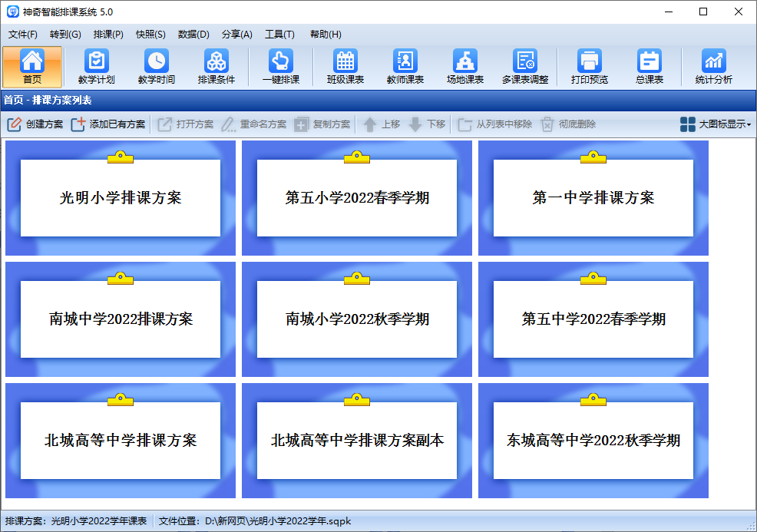757x532 pixels.
Task: Open the 数据(D) menu
Action: (193, 35)
